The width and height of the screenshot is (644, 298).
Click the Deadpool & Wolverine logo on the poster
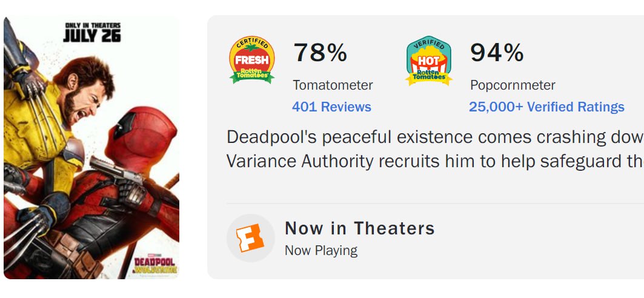click(x=154, y=265)
